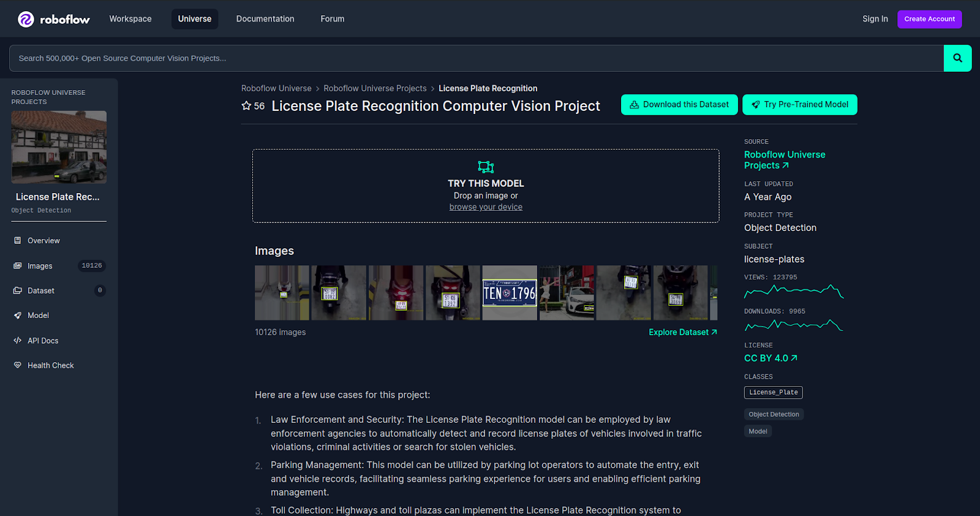This screenshot has height=516, width=980.
Task: Click the Health Check heart icon
Action: point(18,365)
